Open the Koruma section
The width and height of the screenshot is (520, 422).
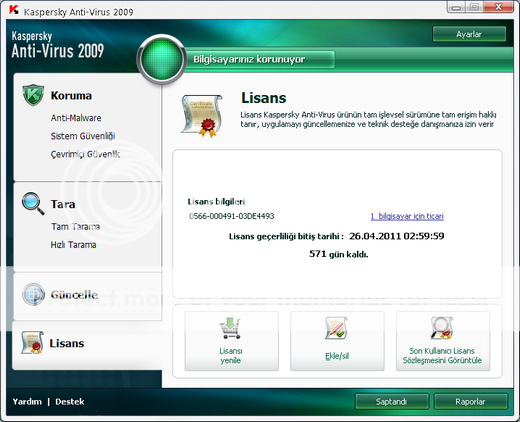[71, 96]
